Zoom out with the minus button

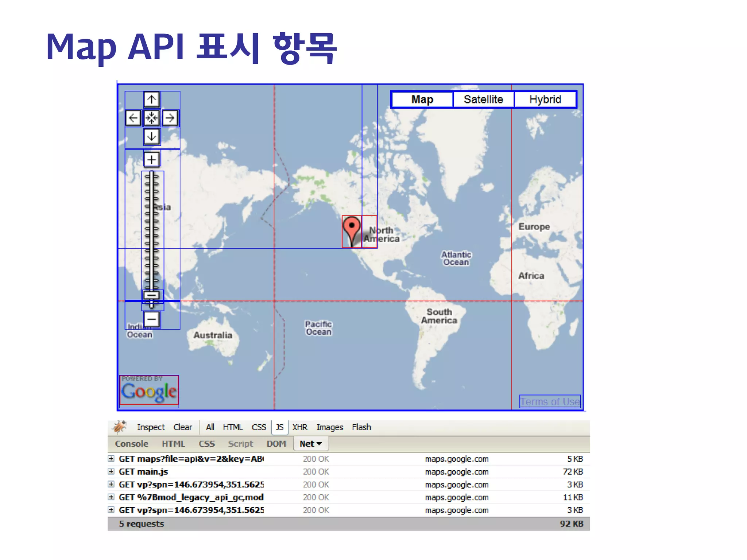click(151, 319)
